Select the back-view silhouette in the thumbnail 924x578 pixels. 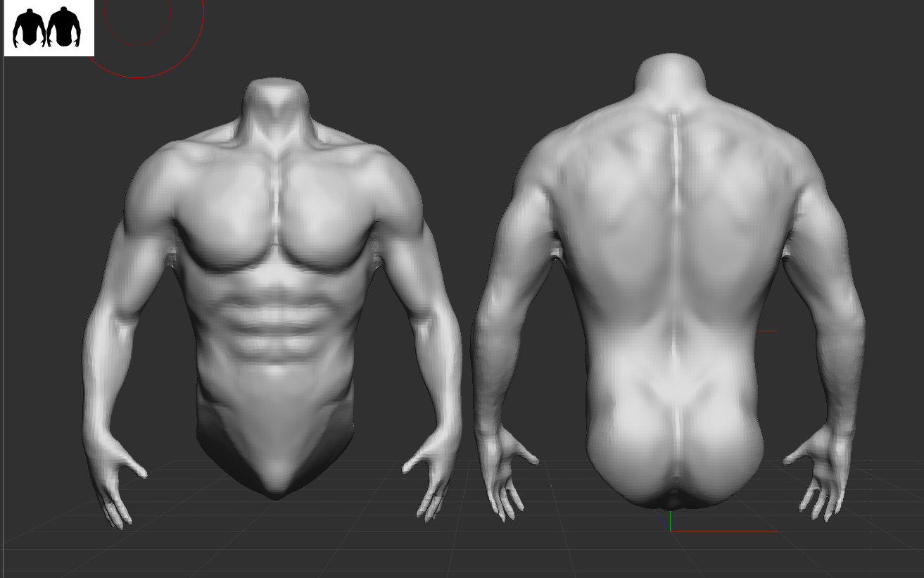pos(64,27)
